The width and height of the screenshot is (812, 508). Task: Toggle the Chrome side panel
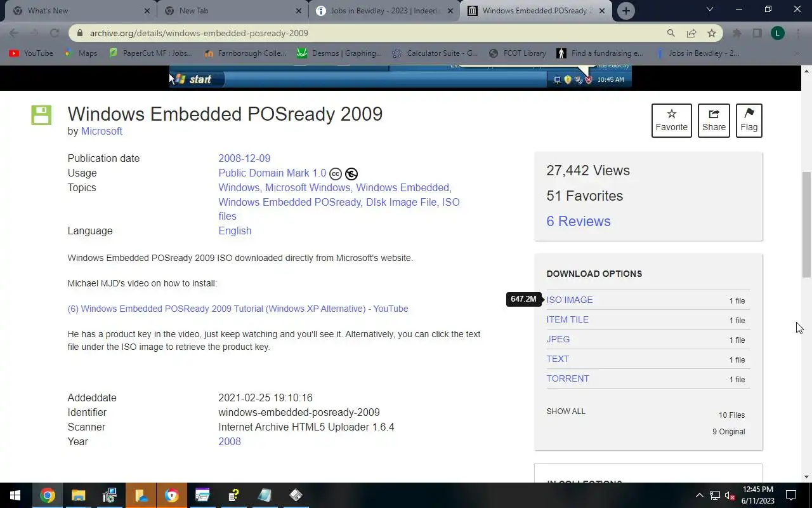click(757, 33)
